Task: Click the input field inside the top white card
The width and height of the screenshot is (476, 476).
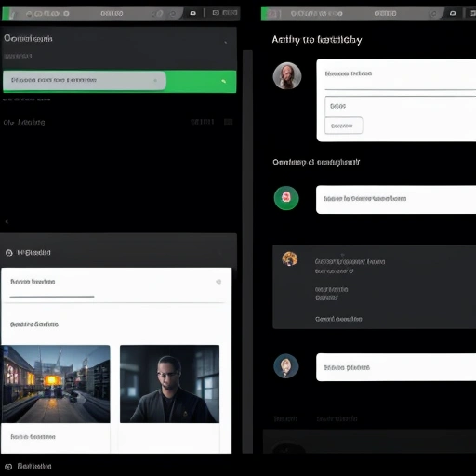Action: click(x=401, y=106)
